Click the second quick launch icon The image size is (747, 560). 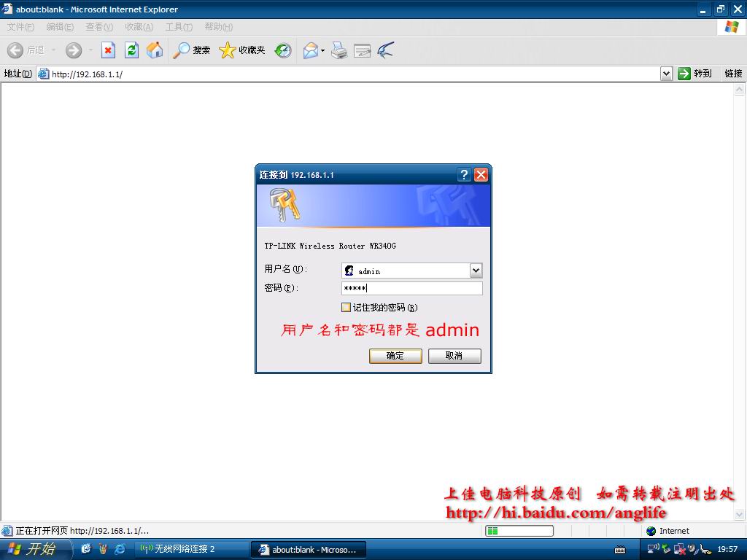(103, 549)
